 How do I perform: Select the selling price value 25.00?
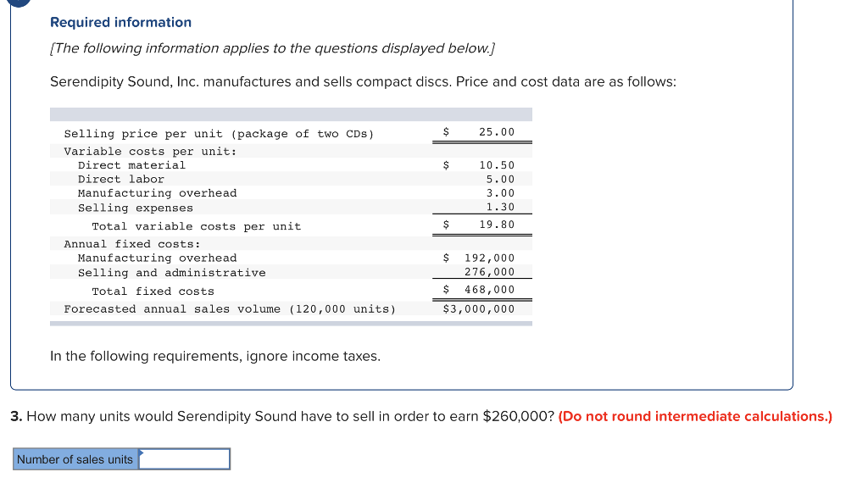497,132
